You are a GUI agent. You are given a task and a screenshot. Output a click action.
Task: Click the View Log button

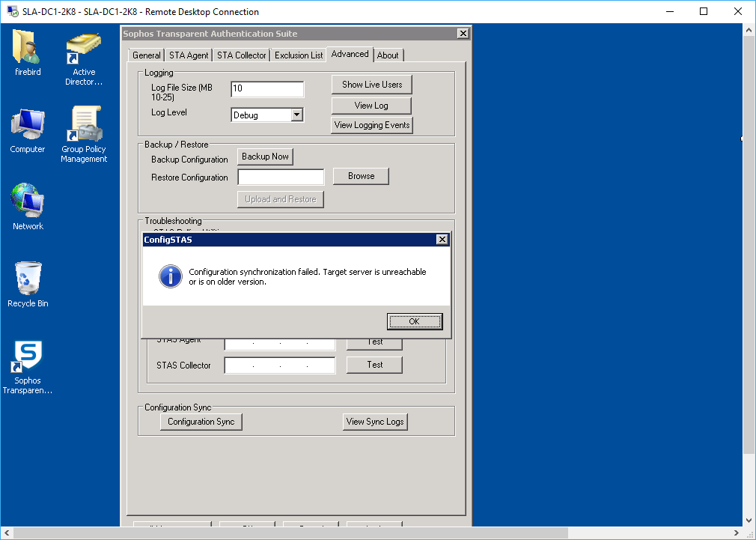pos(371,105)
